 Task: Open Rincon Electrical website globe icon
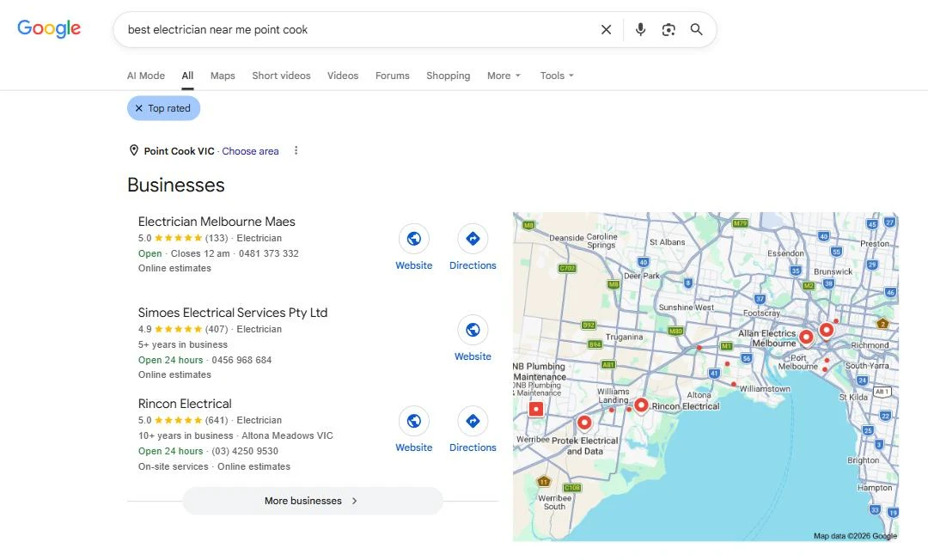coord(413,421)
